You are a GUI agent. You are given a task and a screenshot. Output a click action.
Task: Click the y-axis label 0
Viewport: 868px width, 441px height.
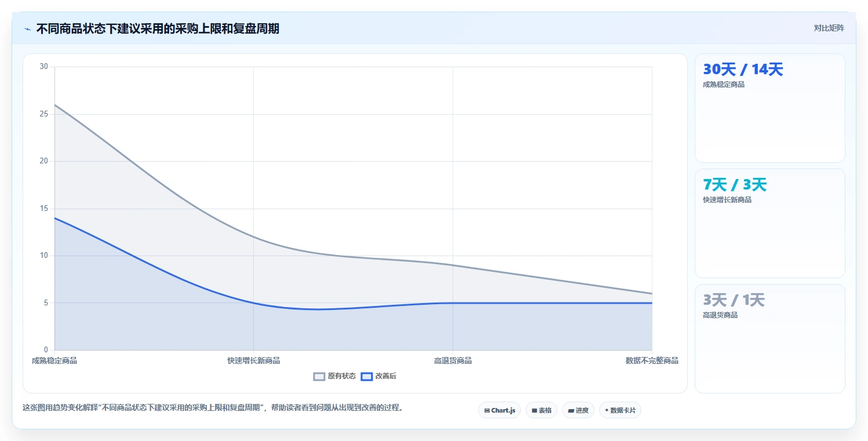pyautogui.click(x=46, y=350)
